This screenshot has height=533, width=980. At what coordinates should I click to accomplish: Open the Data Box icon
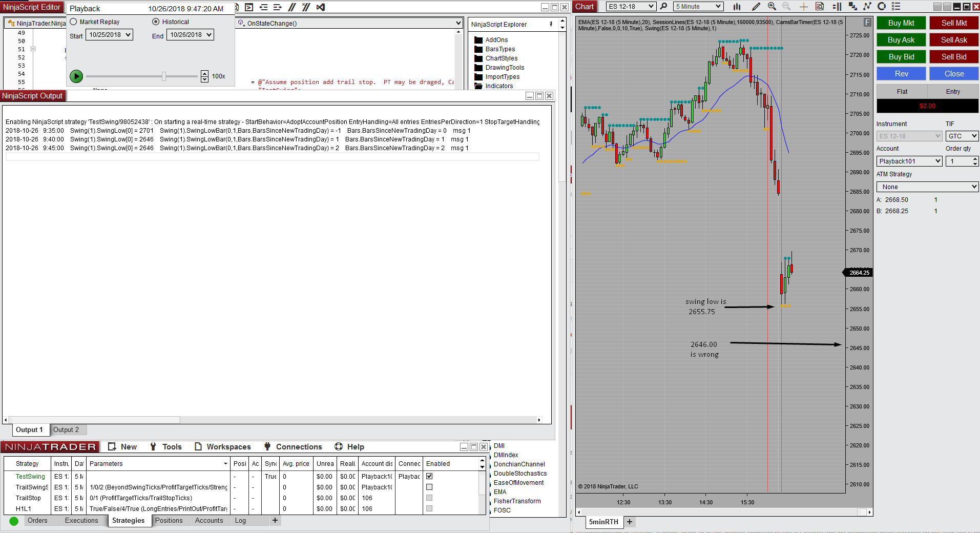(x=820, y=7)
